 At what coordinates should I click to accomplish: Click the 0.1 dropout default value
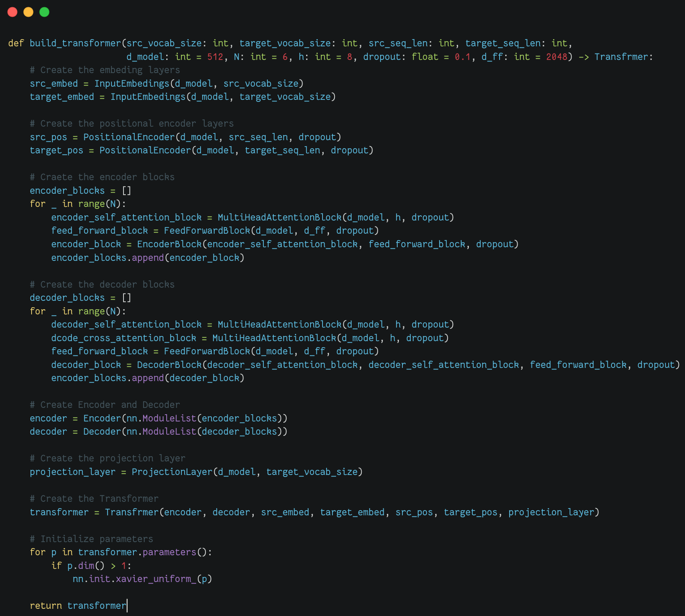[x=462, y=57]
